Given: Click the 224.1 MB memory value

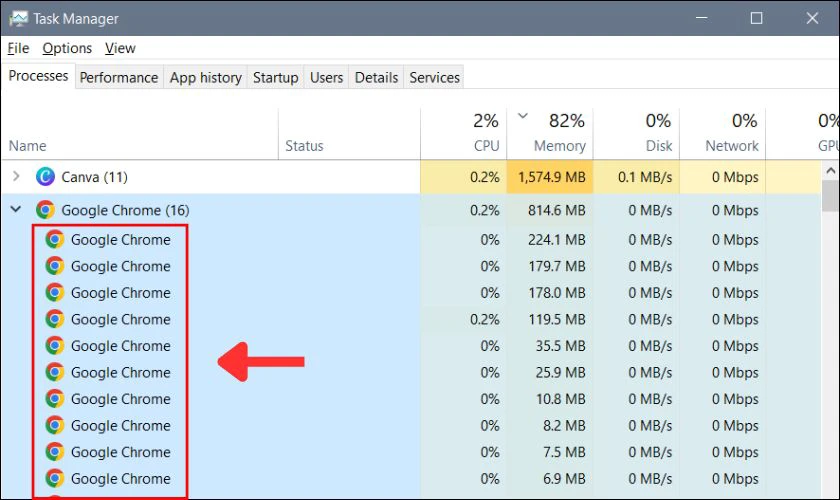Looking at the screenshot, I should pos(557,240).
